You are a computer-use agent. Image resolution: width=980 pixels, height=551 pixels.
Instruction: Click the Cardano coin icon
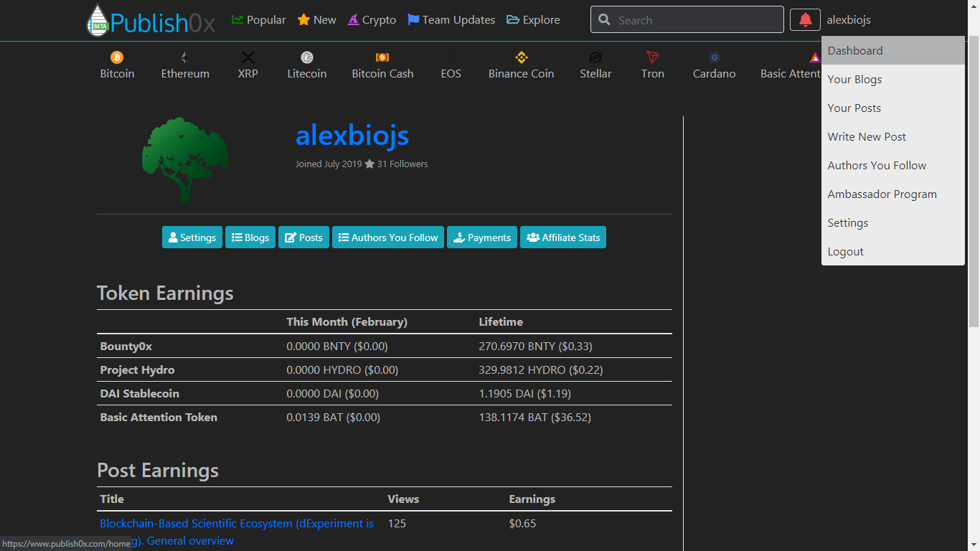[x=715, y=57]
